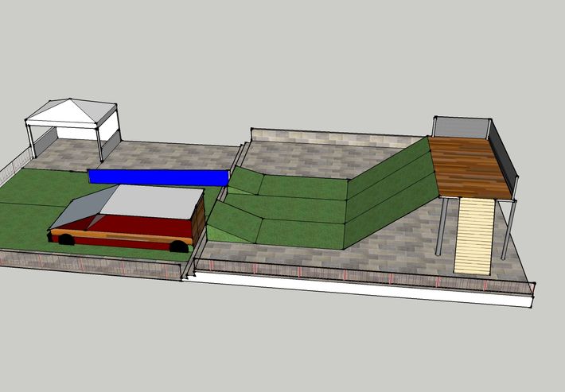Select the front leg of the canopy tent
This screenshot has height=392, width=565.
[100, 143]
